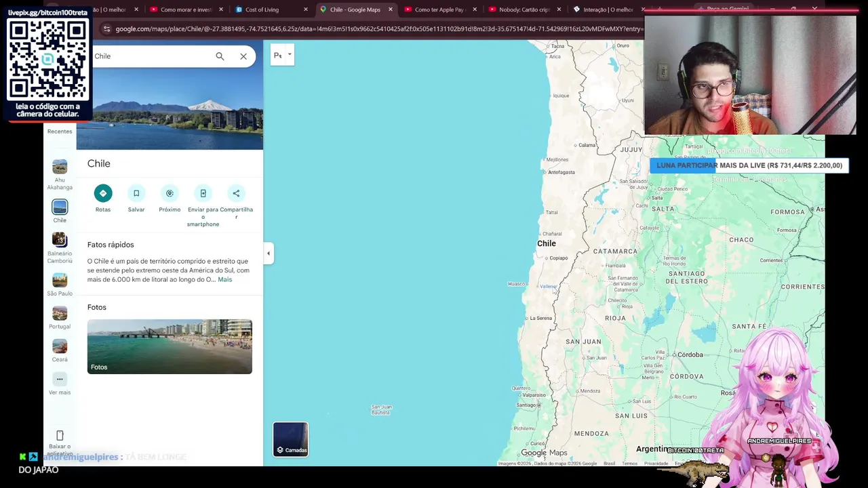Viewport: 868px width, 488px height.
Task: Click the Fatos rápidos heading
Action: coord(111,245)
